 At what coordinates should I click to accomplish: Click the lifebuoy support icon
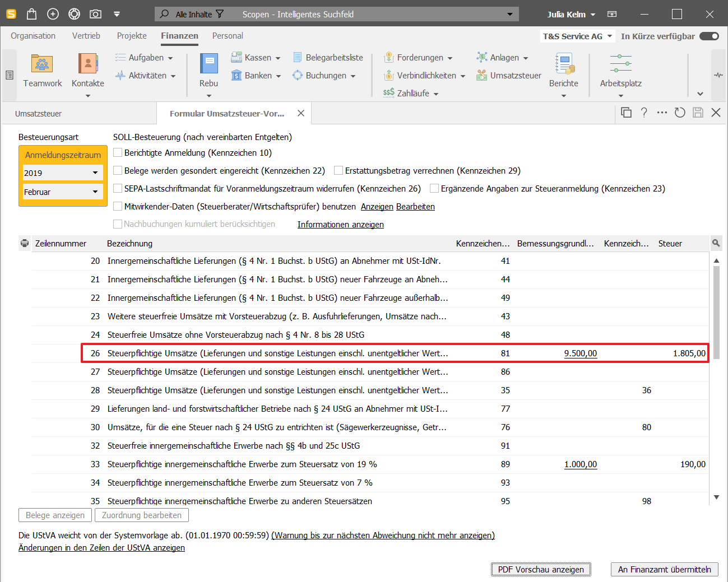click(74, 14)
